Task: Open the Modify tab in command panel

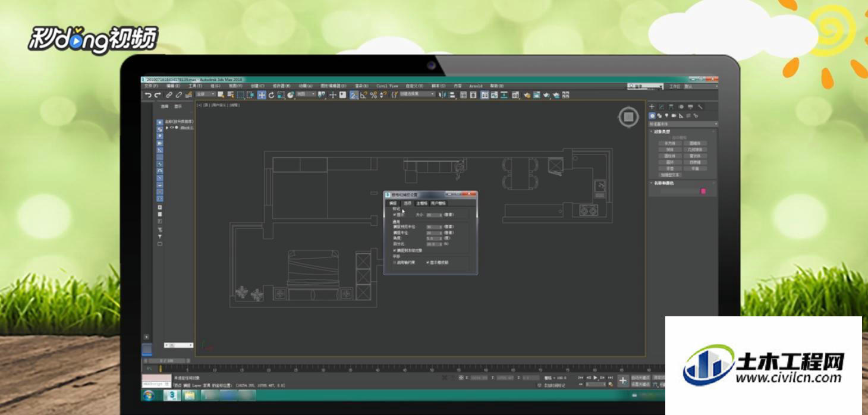Action: [x=661, y=107]
